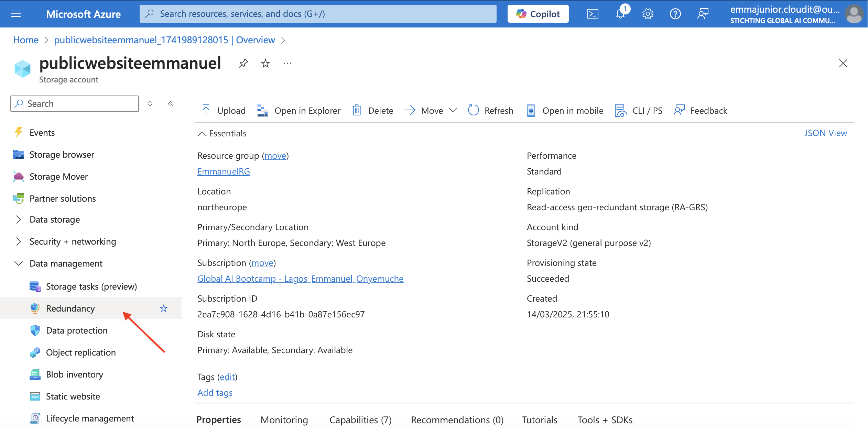
Task: Expand the Data storage section
Action: pyautogui.click(x=19, y=220)
